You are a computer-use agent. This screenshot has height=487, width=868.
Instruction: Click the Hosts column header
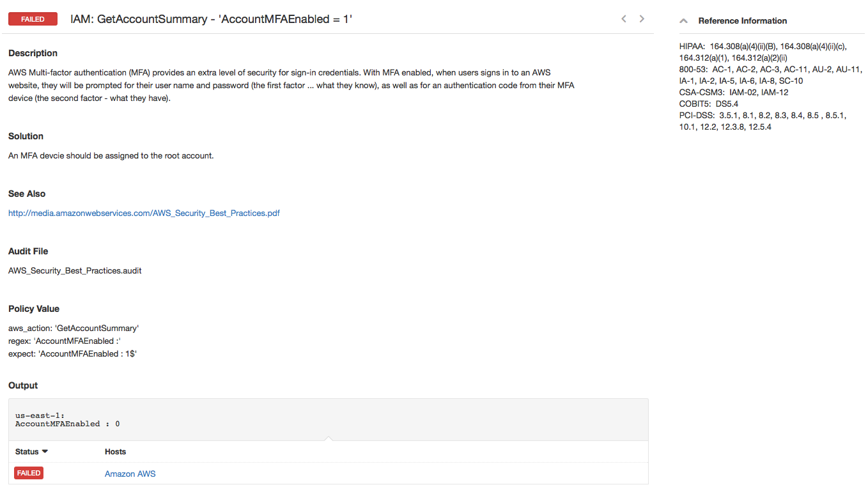(116, 452)
